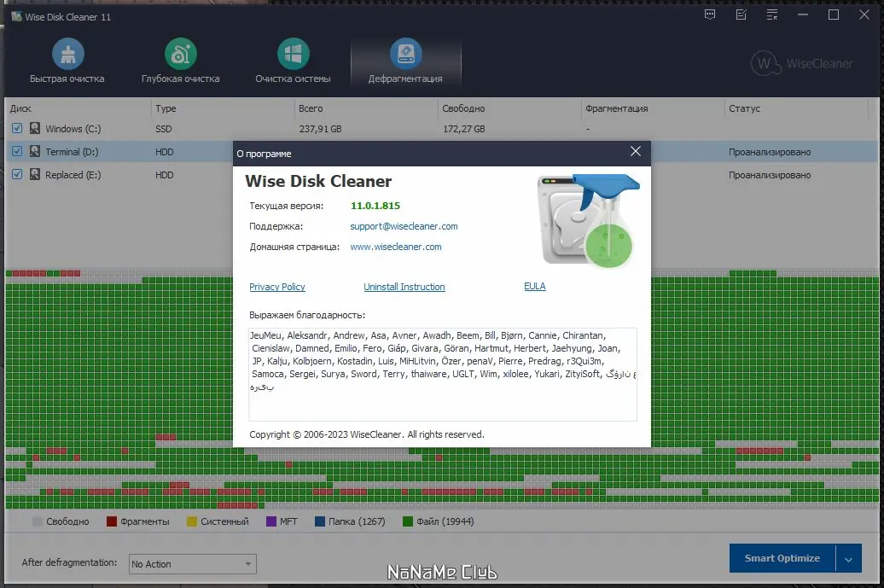Click the Smart Optimize button
The height and width of the screenshot is (588, 884).
pos(782,557)
